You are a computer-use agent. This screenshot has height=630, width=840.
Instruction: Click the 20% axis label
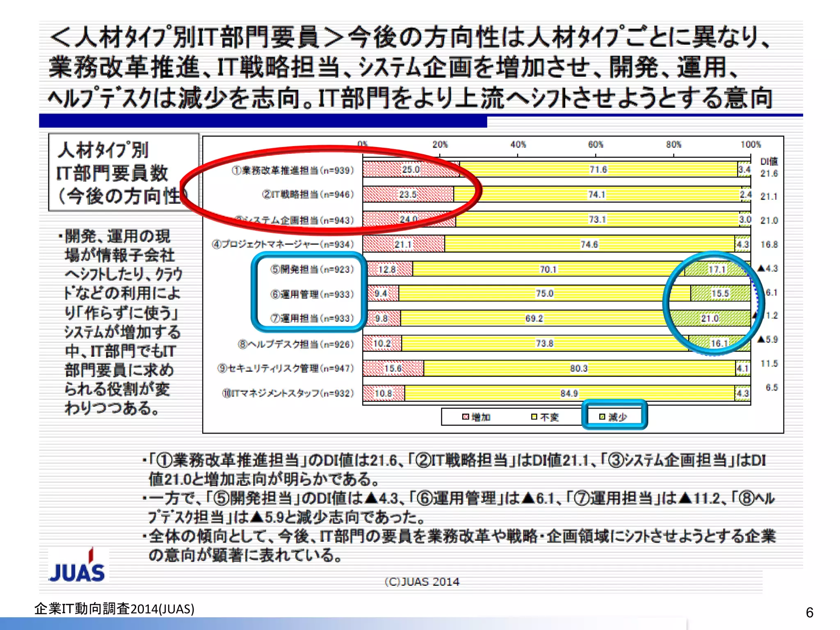pos(440,144)
